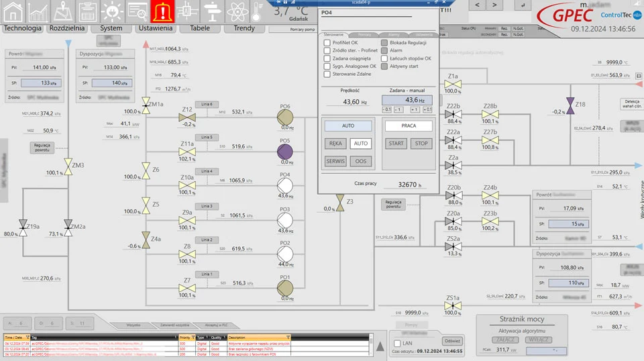Viewport: 644px width, 361px height.
Task: Click the Odśwież button
Action: pos(452,341)
